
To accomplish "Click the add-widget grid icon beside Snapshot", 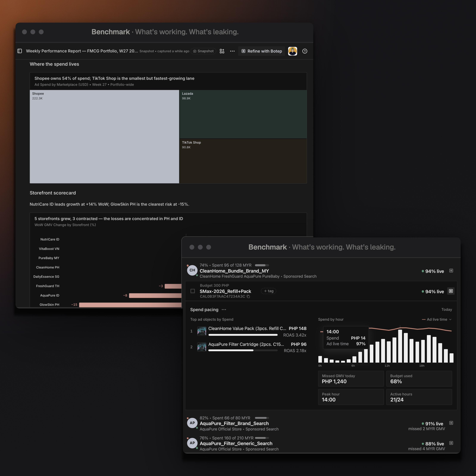I will pyautogui.click(x=222, y=51).
